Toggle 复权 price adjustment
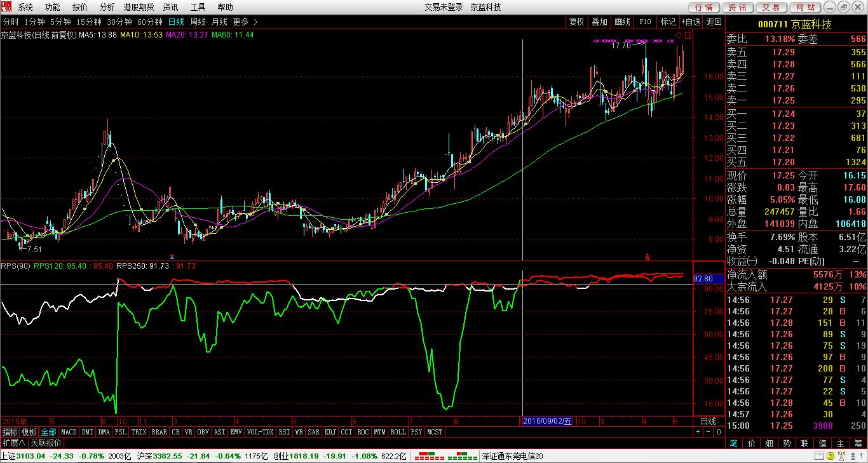This screenshot has width=868, height=463. tap(576, 22)
